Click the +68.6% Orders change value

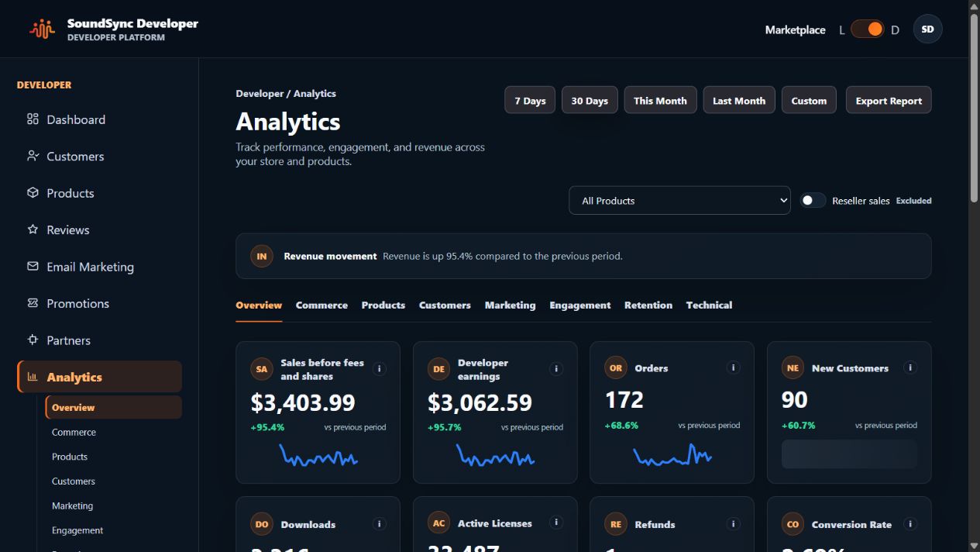(621, 426)
